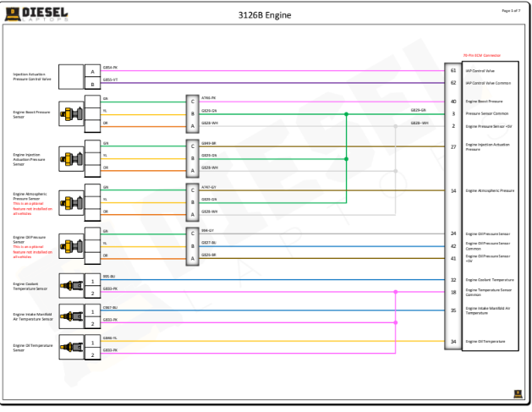Click the '3126B Engine' page title
This screenshot has height=412, width=532.
pos(265,15)
